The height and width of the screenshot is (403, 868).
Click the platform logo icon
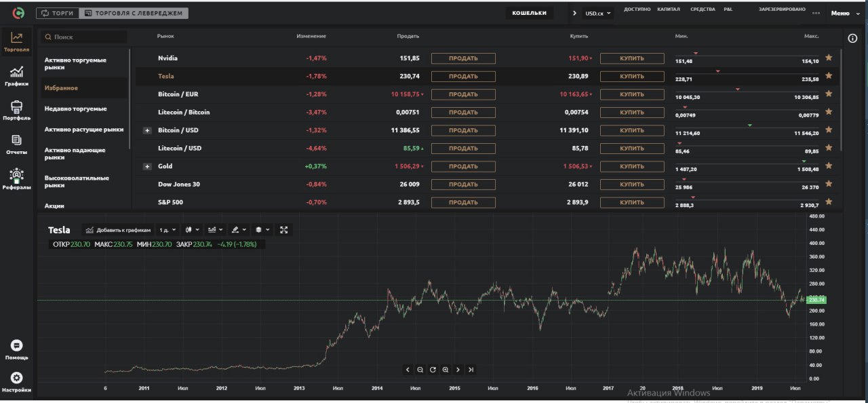click(x=17, y=13)
